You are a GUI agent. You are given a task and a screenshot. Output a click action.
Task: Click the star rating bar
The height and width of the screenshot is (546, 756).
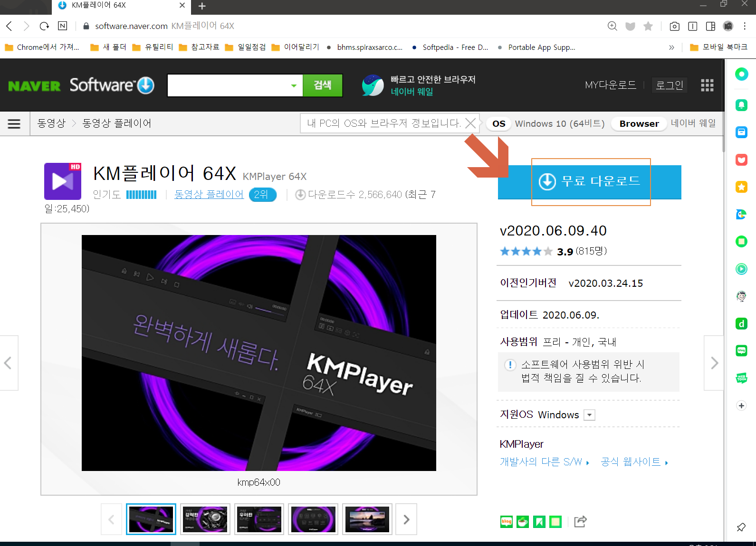[526, 251]
